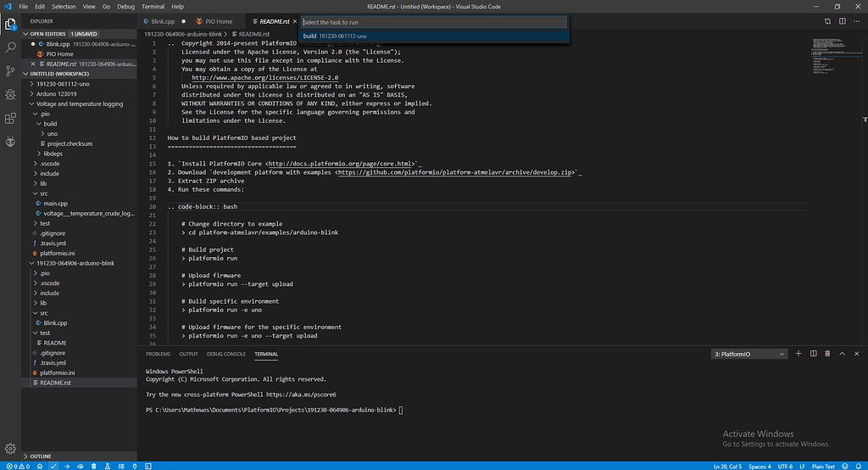The height and width of the screenshot is (470, 868).
Task: Click PlatformIO Serial Monitor plug icon
Action: coord(135,466)
